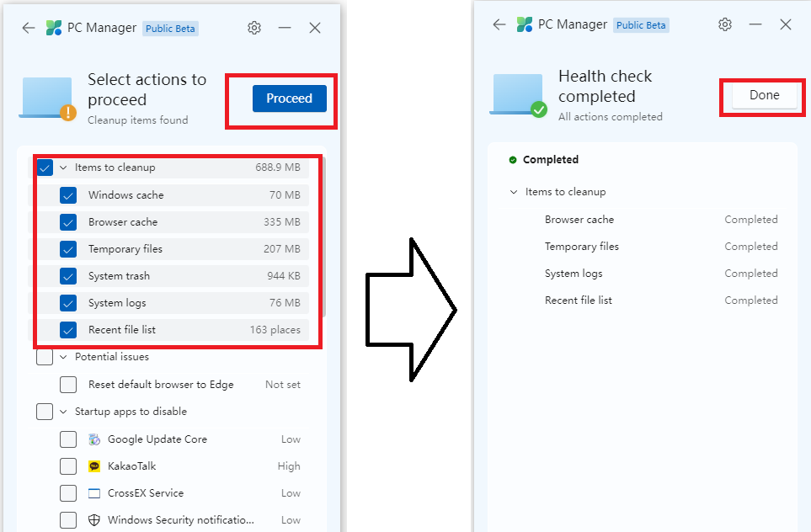Close the left PC Manager window

click(315, 28)
